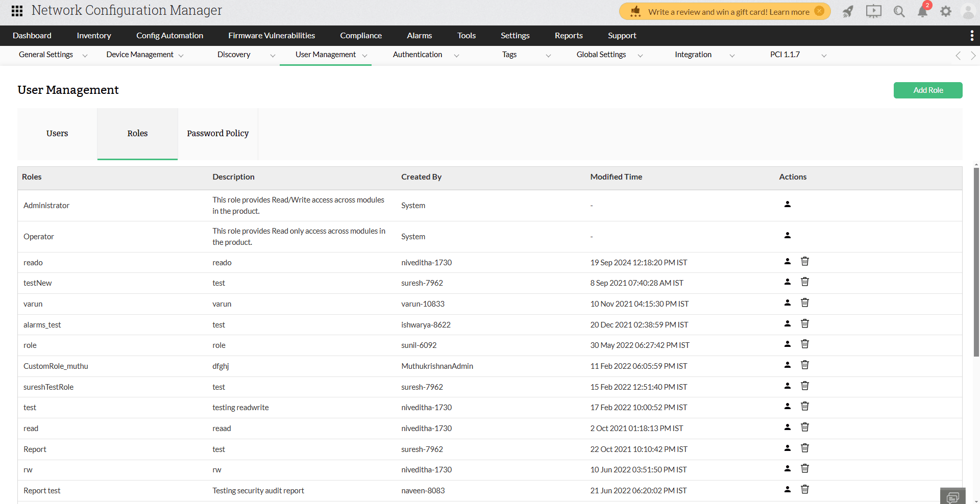Open the global search
Screen dimensions: 980x504
tap(899, 11)
